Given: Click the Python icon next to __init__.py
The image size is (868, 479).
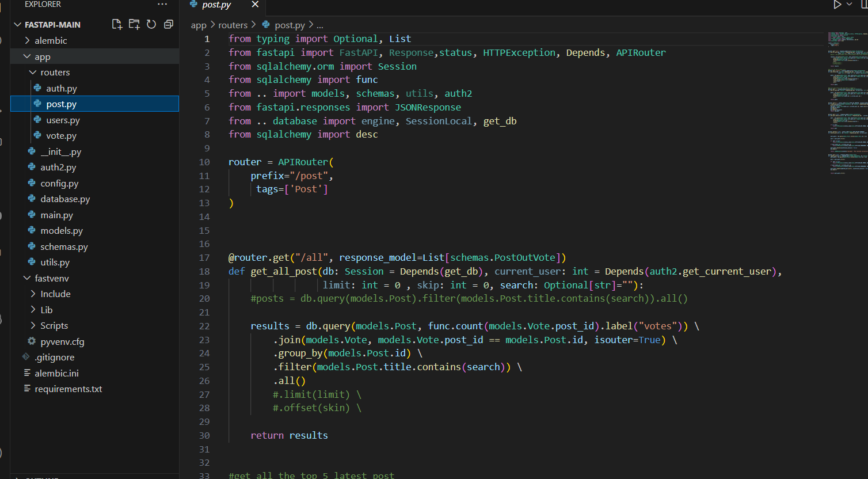Looking at the screenshot, I should (x=32, y=151).
